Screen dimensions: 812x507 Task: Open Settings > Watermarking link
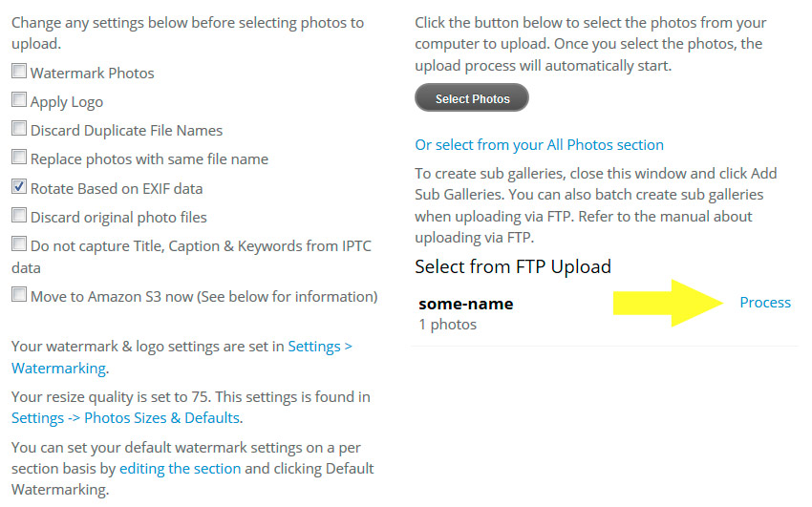182,357
